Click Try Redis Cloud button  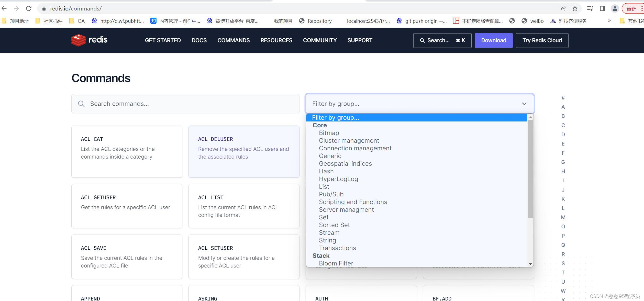click(x=542, y=40)
